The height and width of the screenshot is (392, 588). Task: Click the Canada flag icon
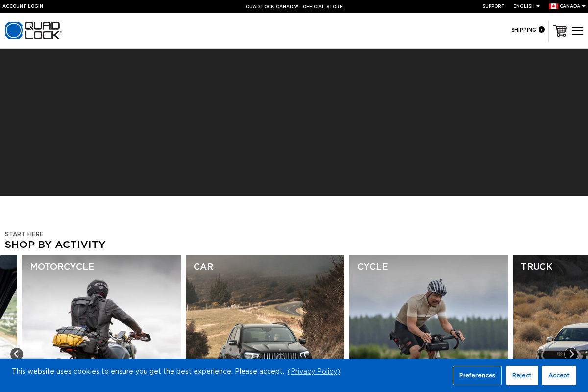[553, 6]
